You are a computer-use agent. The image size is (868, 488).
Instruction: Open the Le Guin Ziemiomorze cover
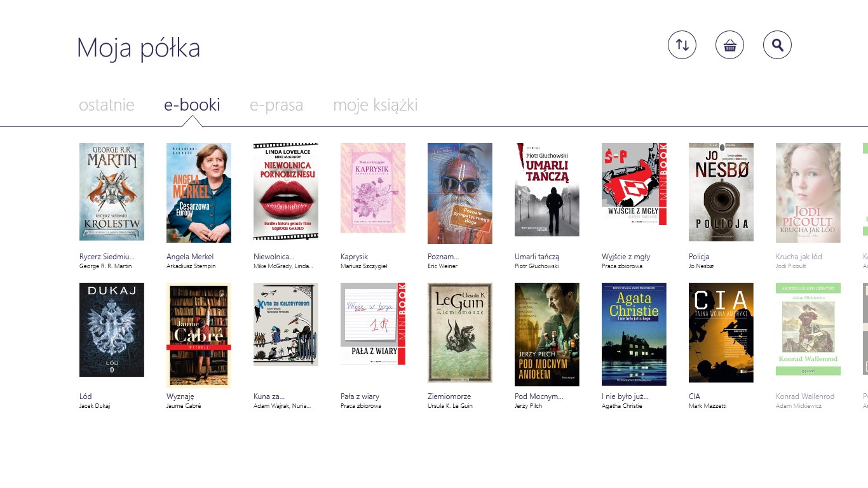pyautogui.click(x=460, y=332)
